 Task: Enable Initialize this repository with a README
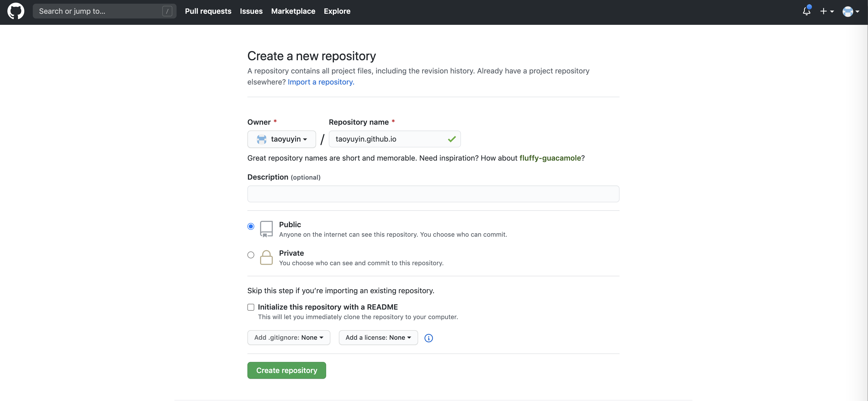point(251,307)
